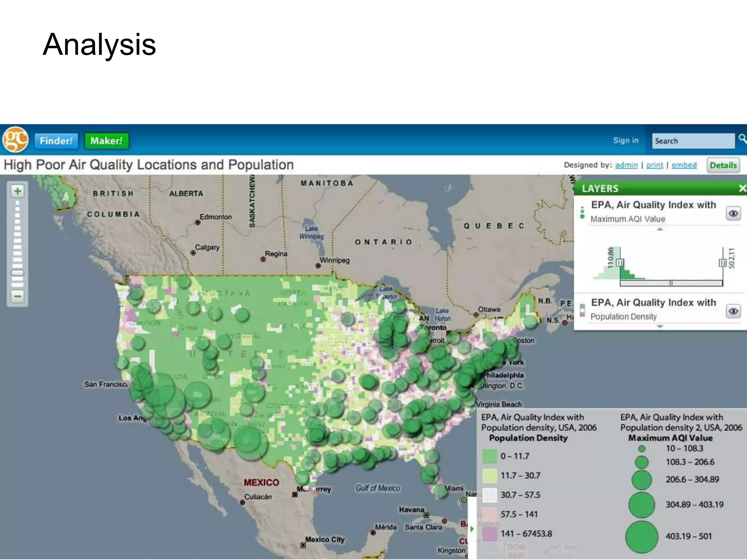Click the map title High Poor Air Quality

[148, 165]
